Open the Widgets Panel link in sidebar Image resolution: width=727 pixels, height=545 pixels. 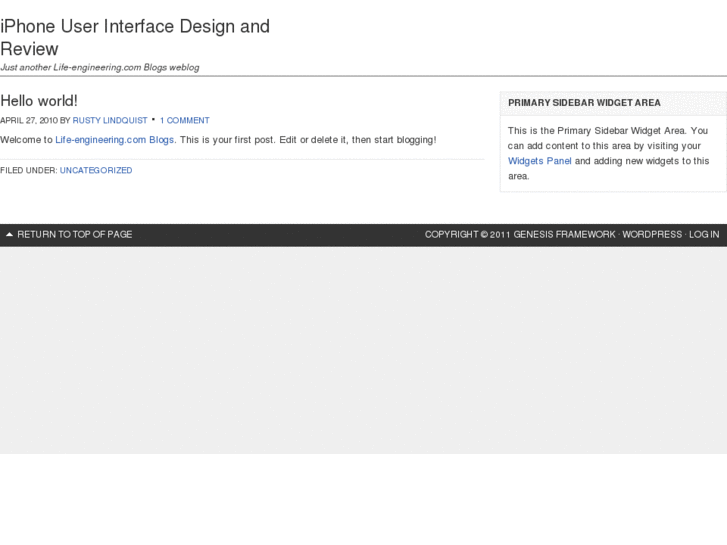click(x=540, y=161)
